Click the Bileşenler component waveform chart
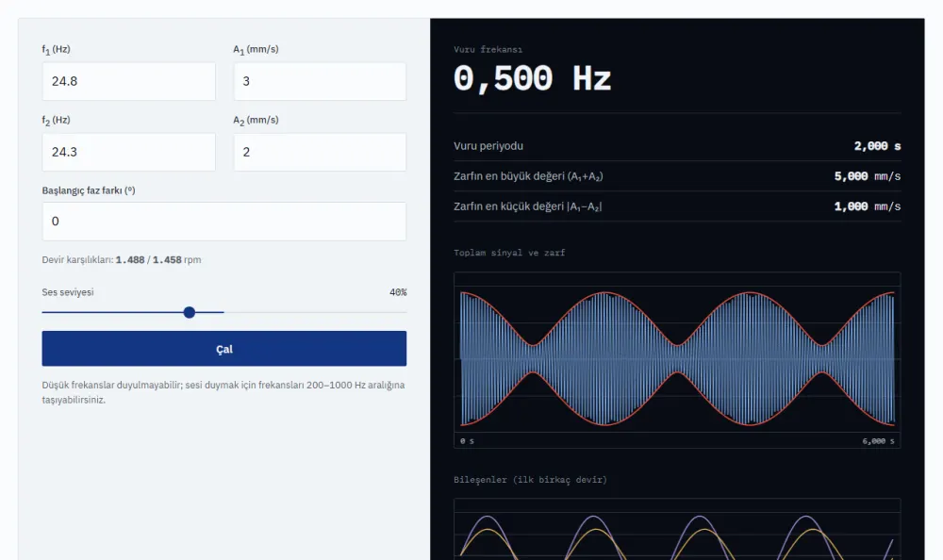943x560 pixels. (677, 529)
